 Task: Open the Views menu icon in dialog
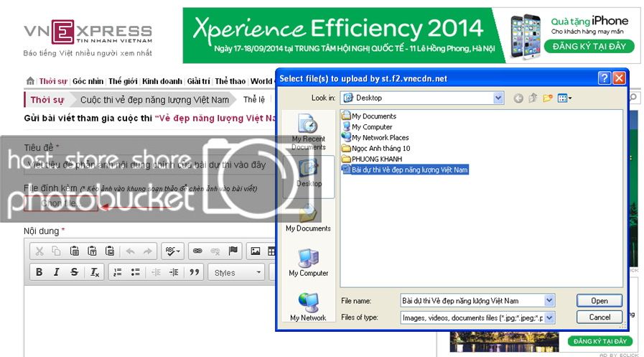[x=564, y=98]
